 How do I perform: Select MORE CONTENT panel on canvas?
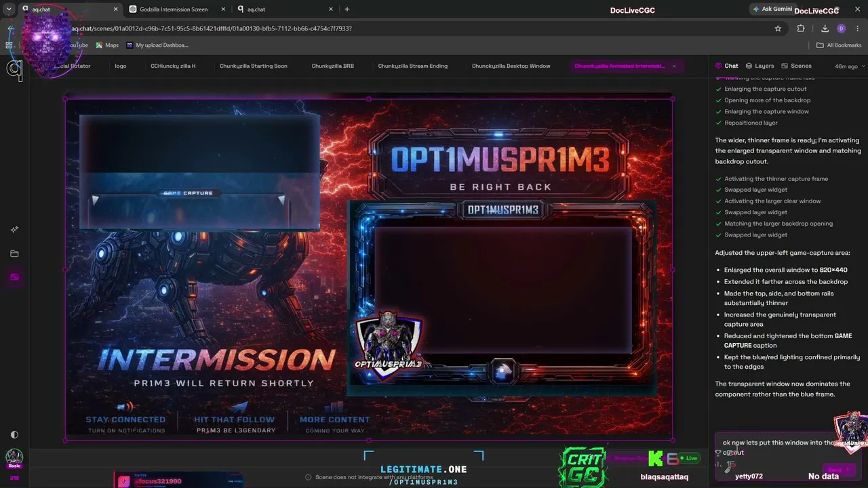coord(335,418)
